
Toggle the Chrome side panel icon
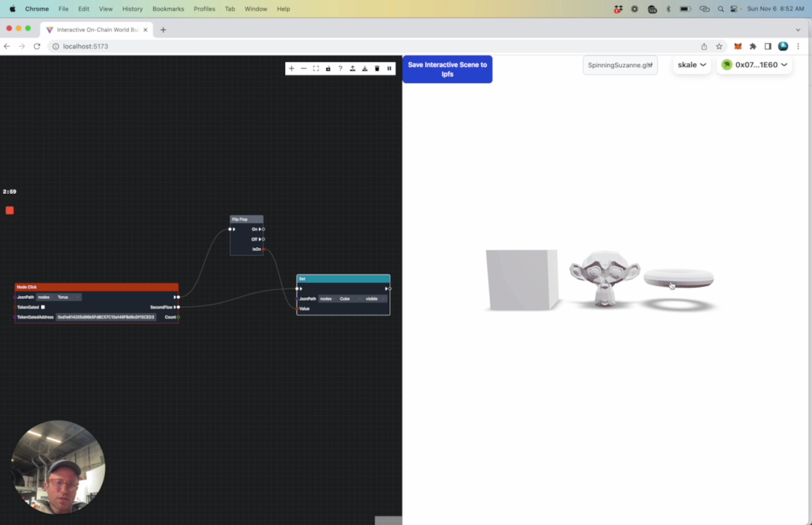tap(768, 46)
